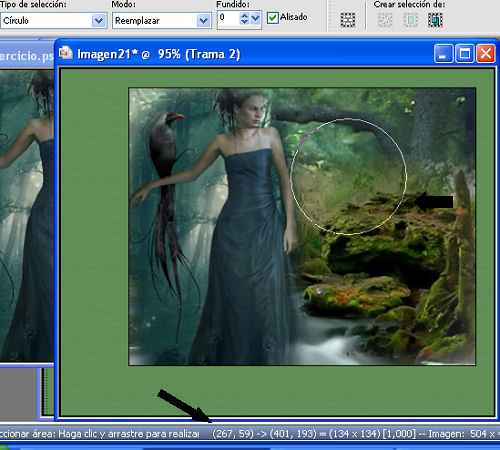Minimize the Imagen21 image window
The height and width of the screenshot is (450, 500).
click(443, 53)
